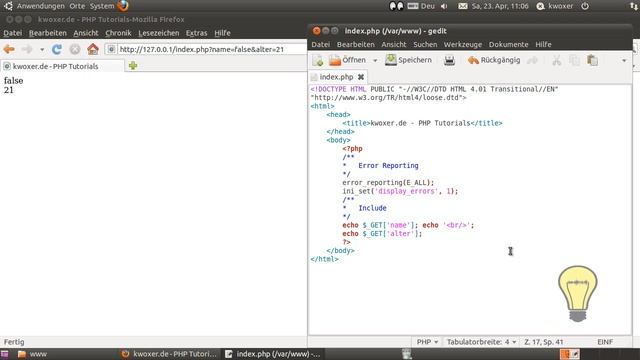Click the volume speaker icon in panel

coord(444,6)
